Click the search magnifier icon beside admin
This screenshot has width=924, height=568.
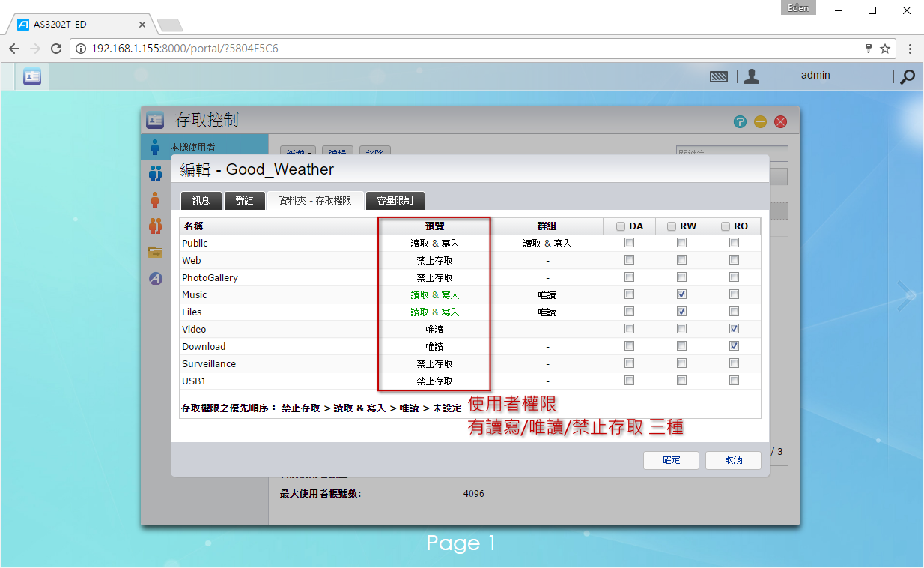pos(908,76)
